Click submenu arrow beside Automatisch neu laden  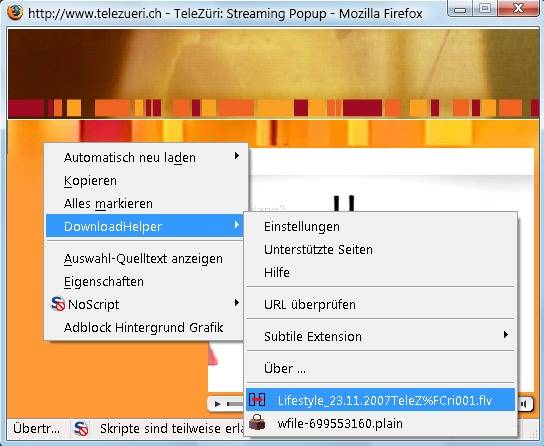click(x=237, y=156)
